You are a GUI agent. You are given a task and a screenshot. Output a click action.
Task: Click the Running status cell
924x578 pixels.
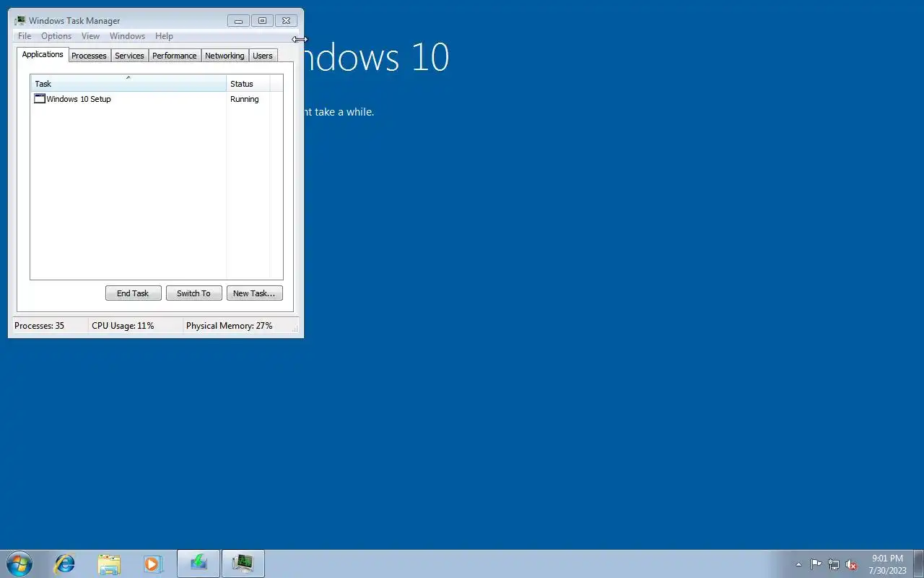[244, 99]
